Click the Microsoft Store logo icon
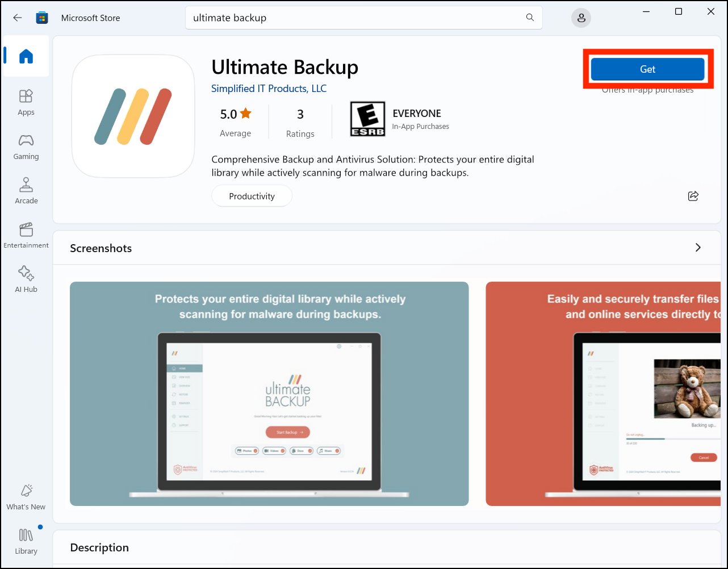Image resolution: width=728 pixels, height=569 pixels. 42,18
